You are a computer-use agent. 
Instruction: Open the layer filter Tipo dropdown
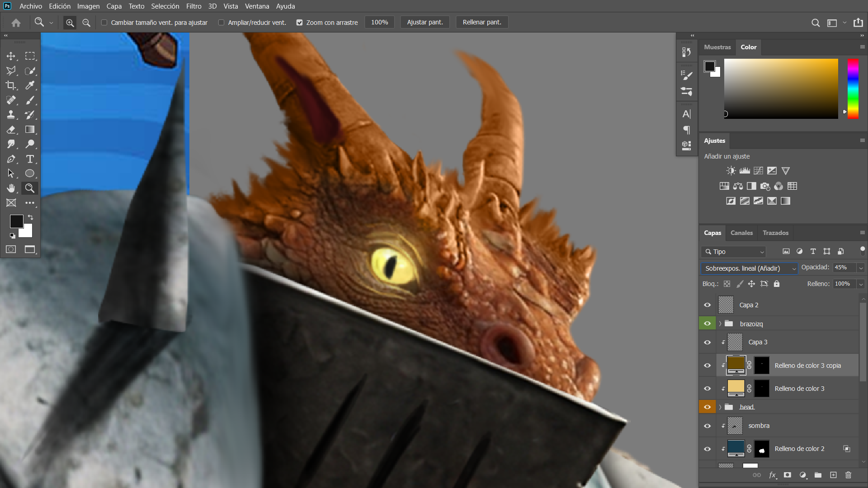734,252
